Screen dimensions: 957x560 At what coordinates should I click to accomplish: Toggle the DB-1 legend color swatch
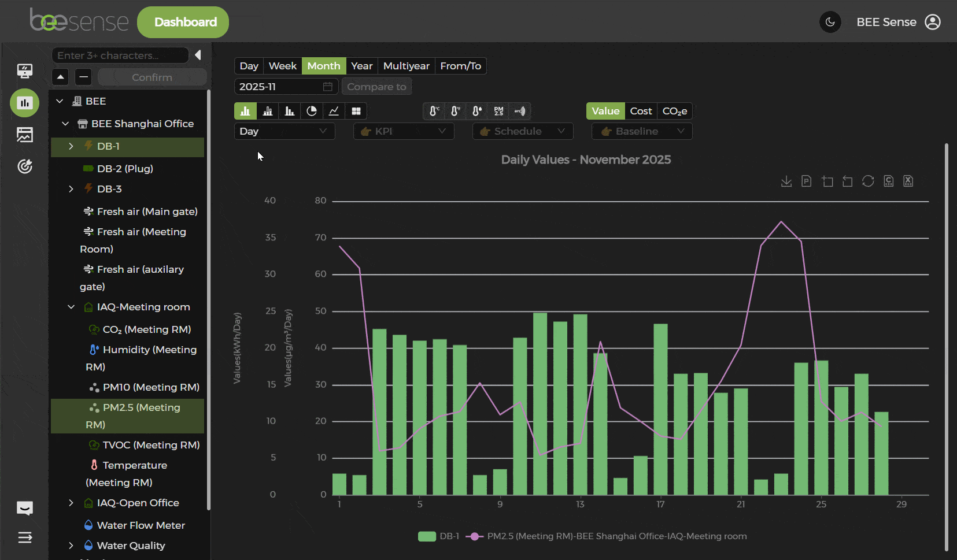click(x=427, y=536)
